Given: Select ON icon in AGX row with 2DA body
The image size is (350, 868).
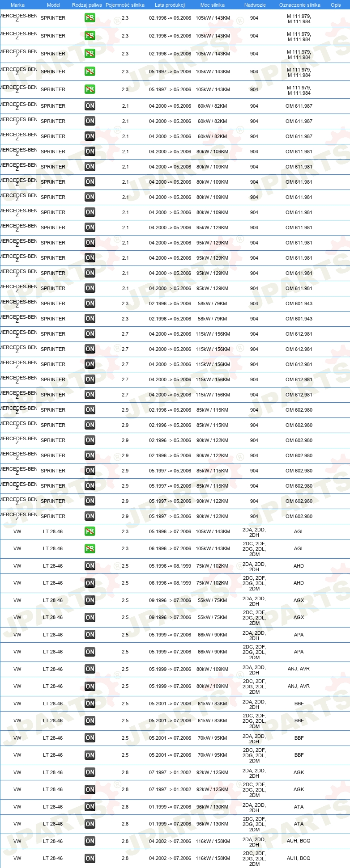Looking at the screenshot, I should 90,600.
